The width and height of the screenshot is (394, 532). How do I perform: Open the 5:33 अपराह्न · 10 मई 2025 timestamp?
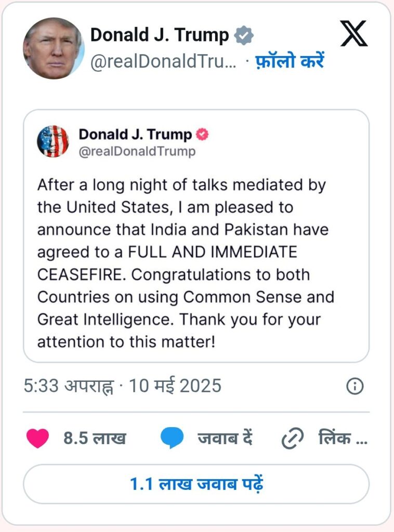coord(123,386)
